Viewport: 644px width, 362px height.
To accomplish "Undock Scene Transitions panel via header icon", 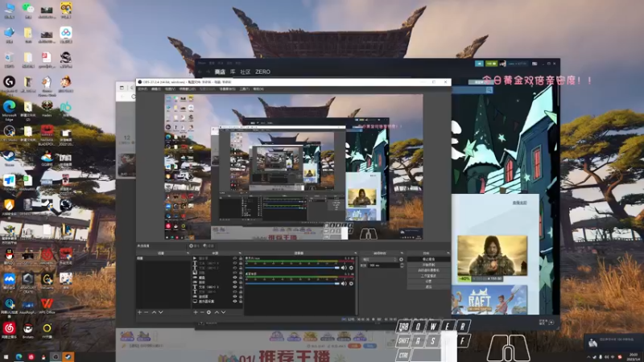I will [402, 253].
